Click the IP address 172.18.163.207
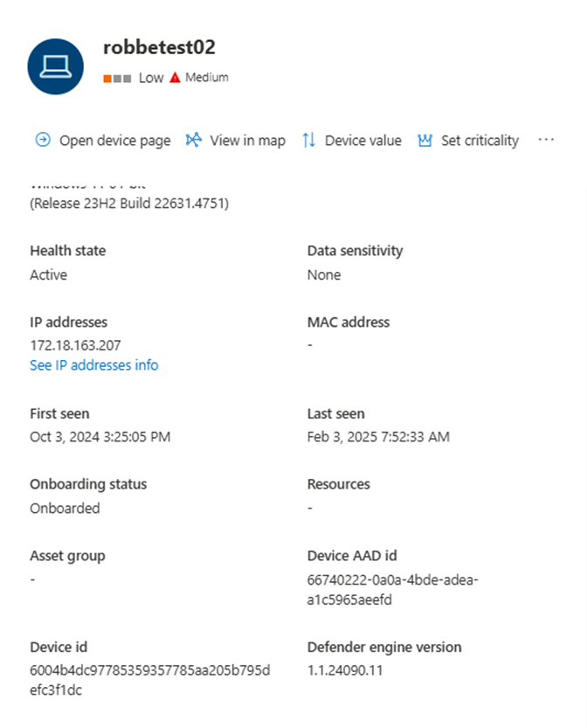Screen dimensions: 587x728 77,345
